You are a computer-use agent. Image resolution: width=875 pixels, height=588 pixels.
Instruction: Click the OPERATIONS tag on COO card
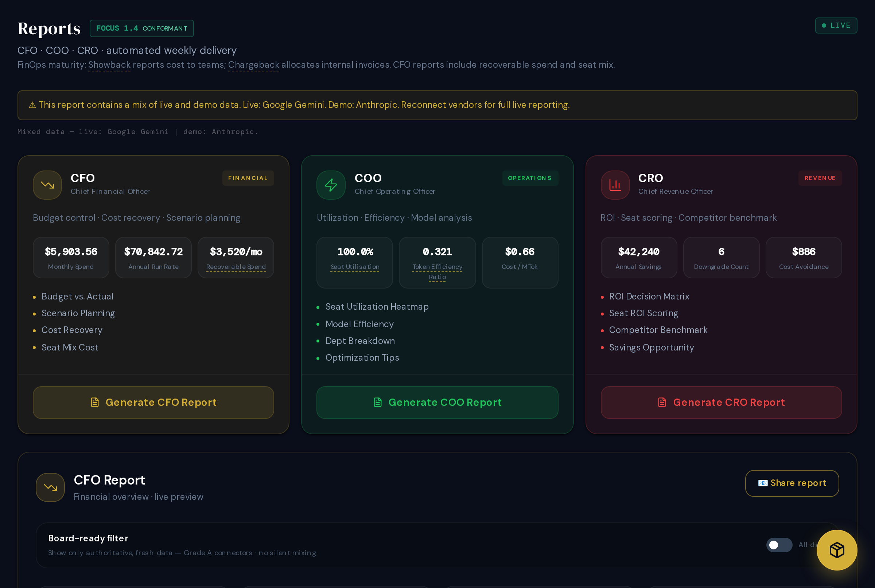530,178
